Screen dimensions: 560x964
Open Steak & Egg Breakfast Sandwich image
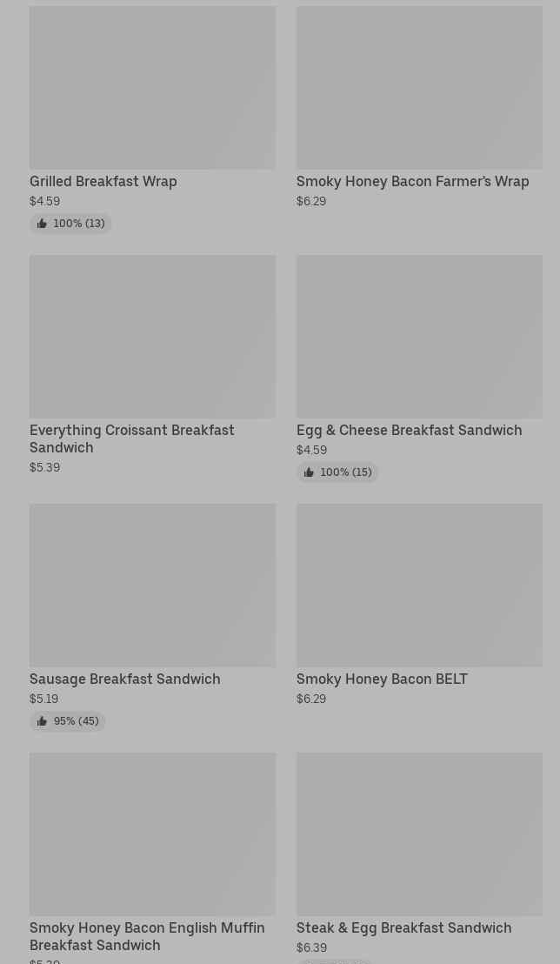[x=419, y=835]
